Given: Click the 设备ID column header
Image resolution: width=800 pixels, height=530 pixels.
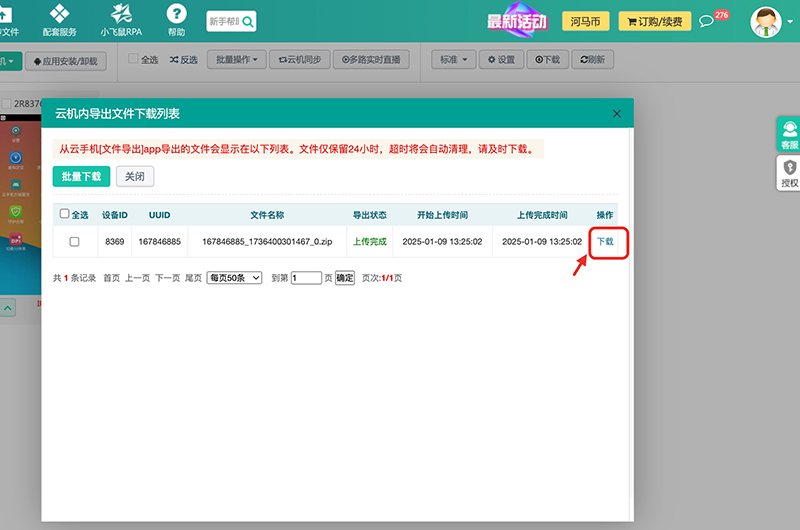Looking at the screenshot, I should click(115, 215).
